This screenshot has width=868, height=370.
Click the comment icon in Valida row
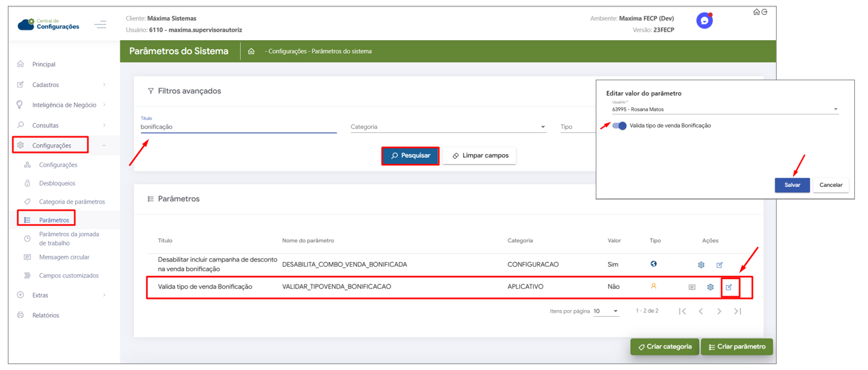point(692,288)
